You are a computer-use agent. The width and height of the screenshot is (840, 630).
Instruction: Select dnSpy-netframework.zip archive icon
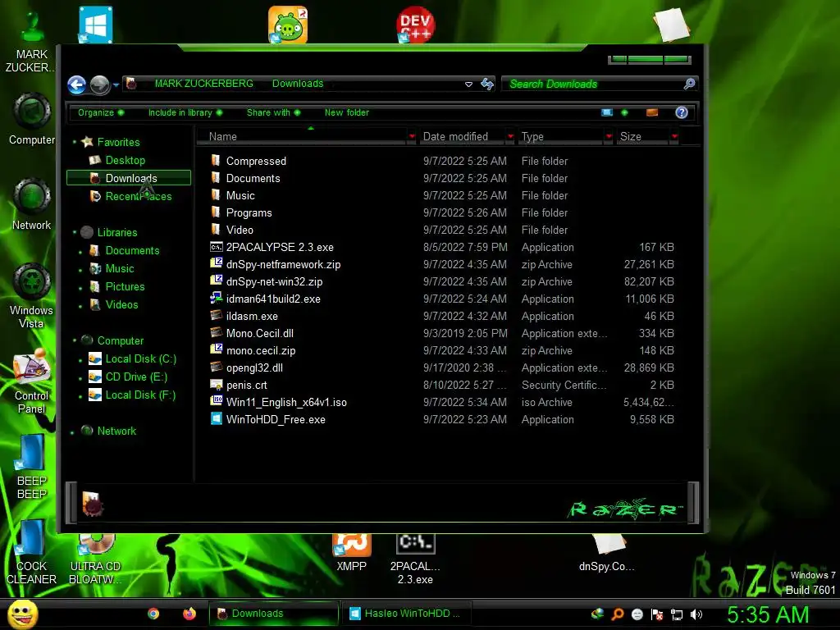[216, 263]
